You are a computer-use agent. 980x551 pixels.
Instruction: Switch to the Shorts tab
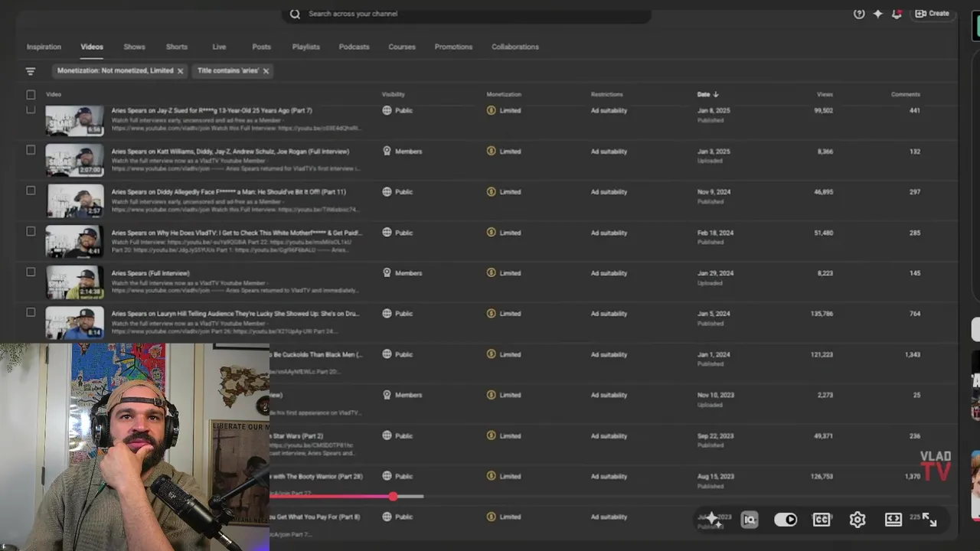point(176,47)
